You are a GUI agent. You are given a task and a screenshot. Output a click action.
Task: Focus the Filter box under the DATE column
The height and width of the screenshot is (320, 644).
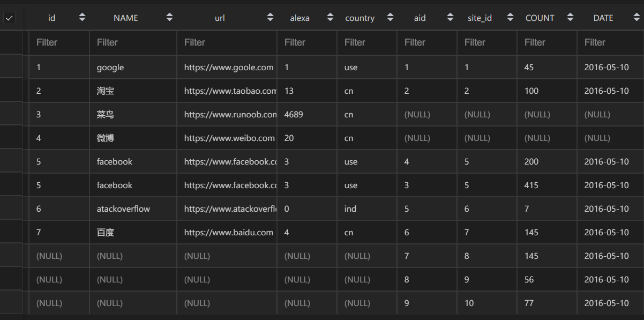tap(610, 42)
